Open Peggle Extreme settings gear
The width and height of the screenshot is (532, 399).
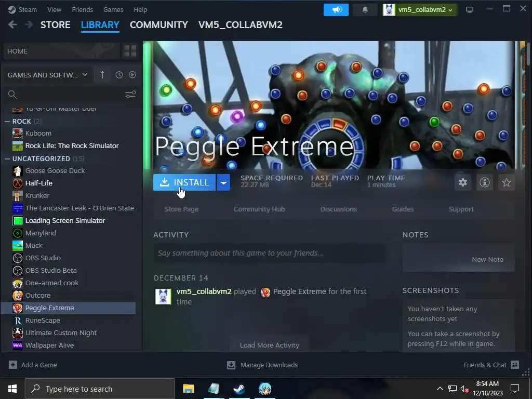pos(463,182)
